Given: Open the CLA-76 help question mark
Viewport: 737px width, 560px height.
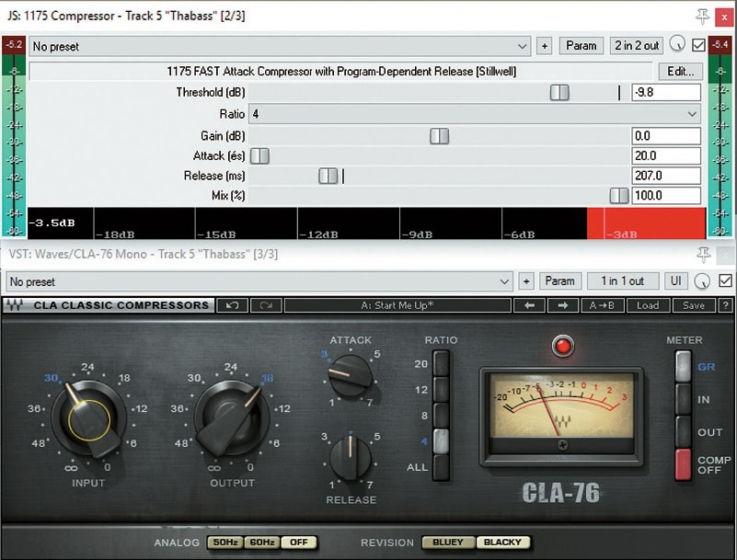Looking at the screenshot, I should click(725, 305).
